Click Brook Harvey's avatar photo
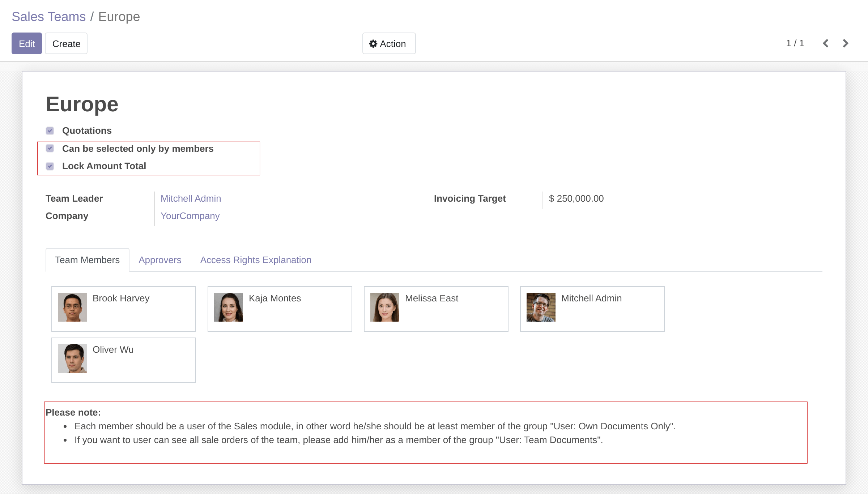 (x=72, y=307)
